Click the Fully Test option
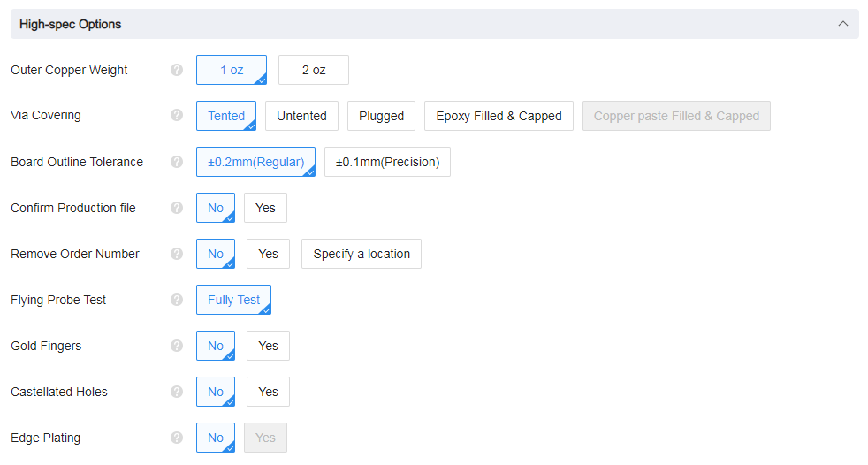This screenshot has width=868, height=465. [233, 300]
